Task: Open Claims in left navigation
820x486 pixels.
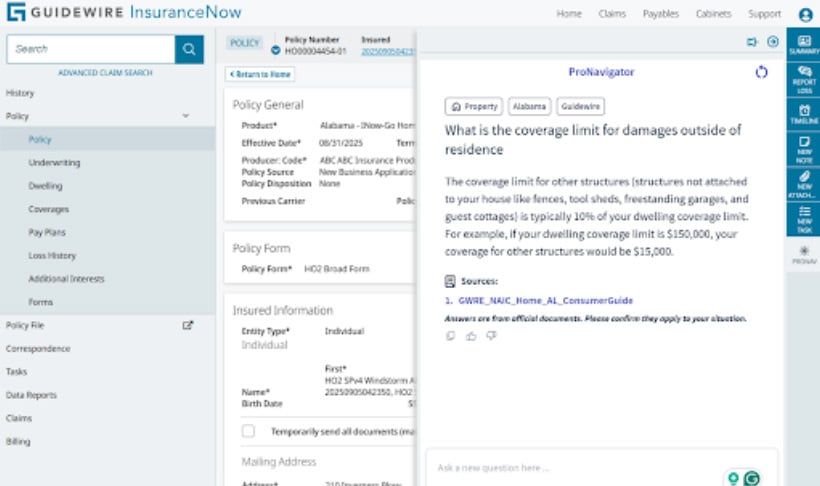Action: 19,419
